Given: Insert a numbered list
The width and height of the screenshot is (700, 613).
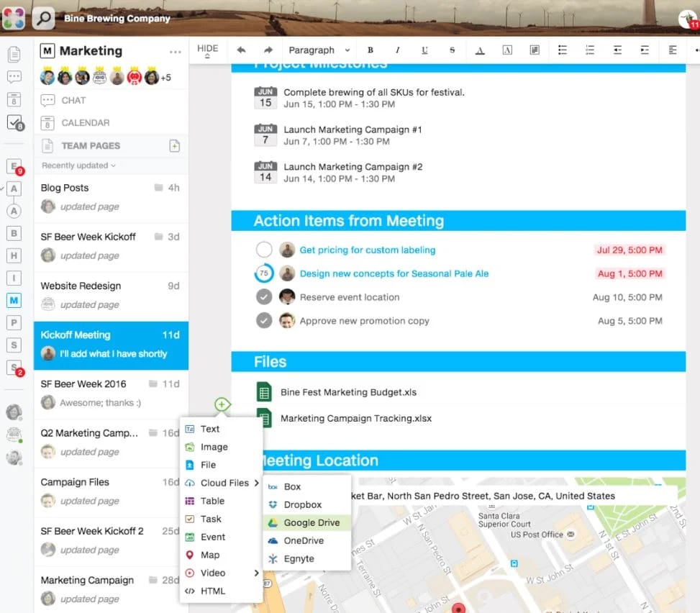Looking at the screenshot, I should tap(590, 50).
